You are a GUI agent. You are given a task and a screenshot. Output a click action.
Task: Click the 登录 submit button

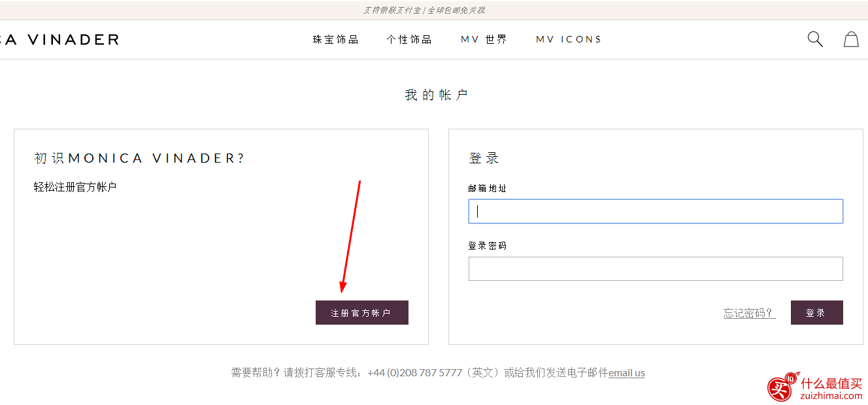[x=817, y=312]
